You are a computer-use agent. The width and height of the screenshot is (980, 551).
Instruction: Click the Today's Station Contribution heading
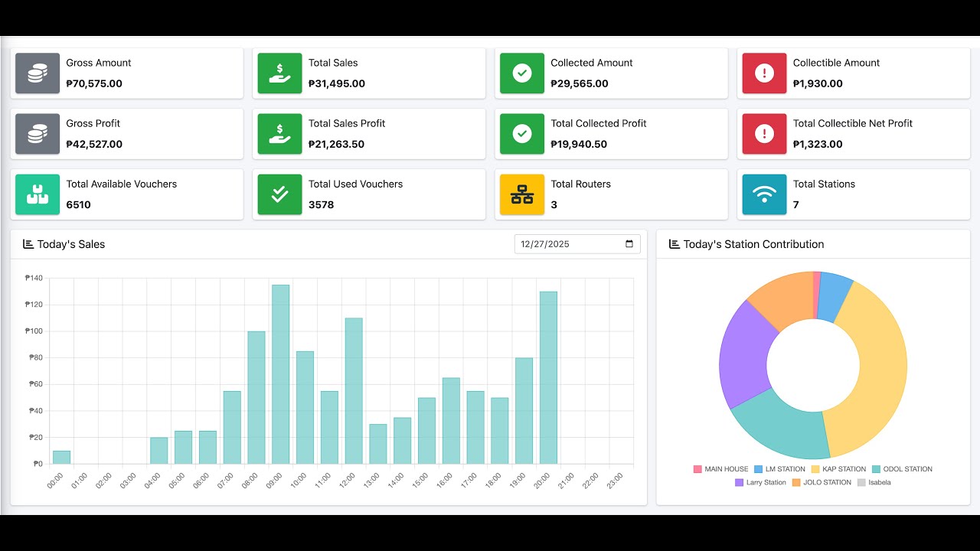point(753,244)
